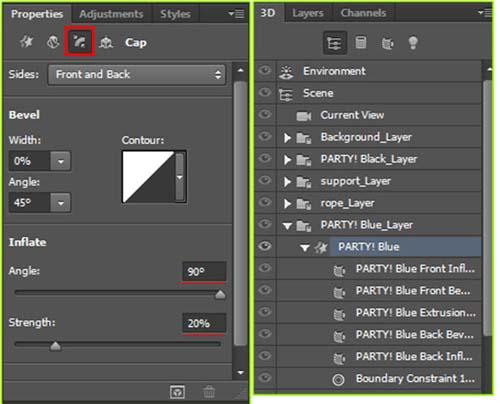Filter 3D panel by lights
This screenshot has width=500, height=404.
(413, 43)
